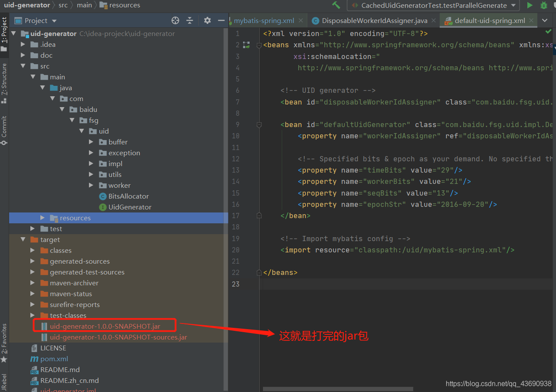The width and height of the screenshot is (556, 392).
Task: Click the src breadcrumb in navigation bar
Action: (63, 5)
